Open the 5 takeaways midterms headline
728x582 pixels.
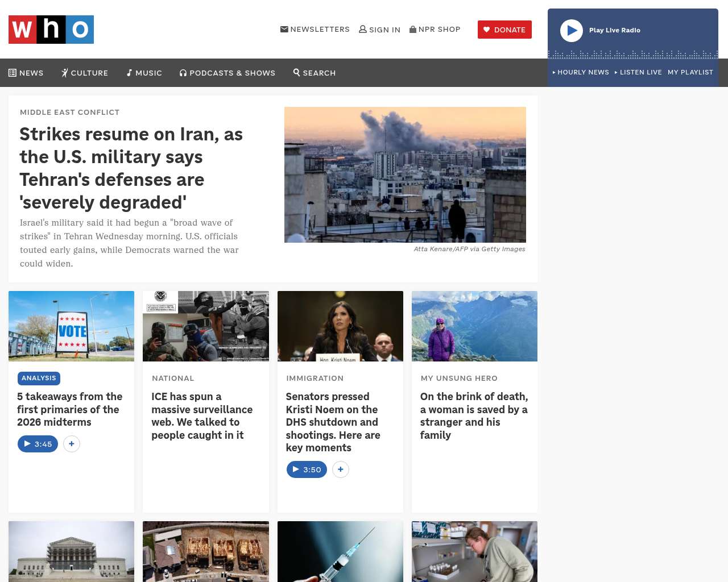tap(70, 409)
